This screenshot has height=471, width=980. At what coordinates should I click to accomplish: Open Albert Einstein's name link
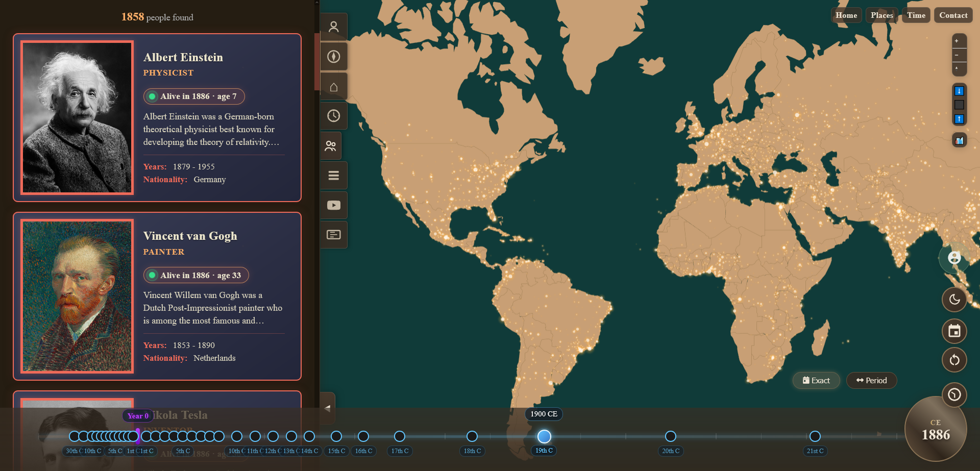[x=183, y=57]
